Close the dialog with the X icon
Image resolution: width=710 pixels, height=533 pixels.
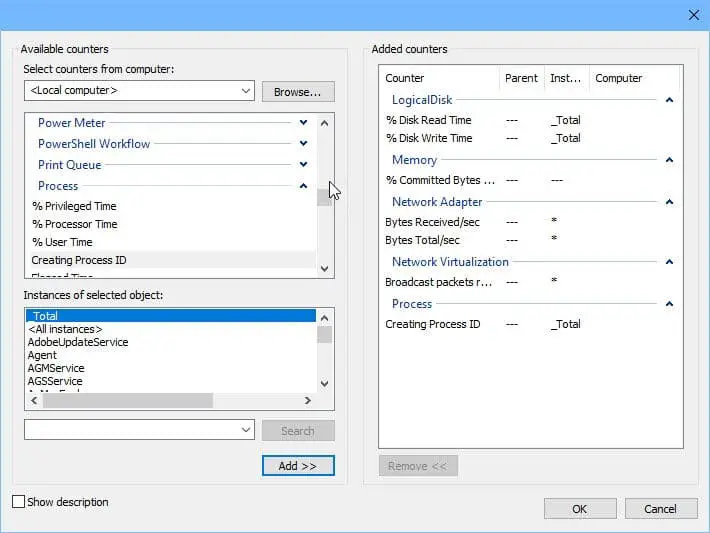694,15
